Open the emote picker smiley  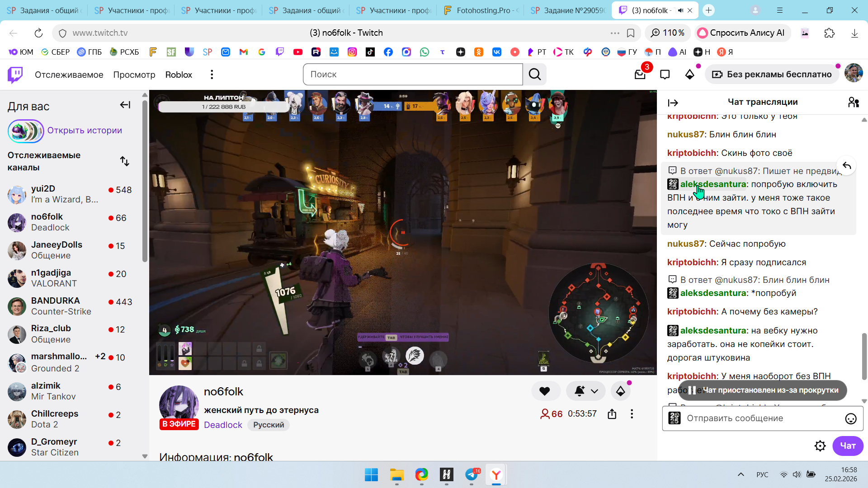[x=850, y=419]
